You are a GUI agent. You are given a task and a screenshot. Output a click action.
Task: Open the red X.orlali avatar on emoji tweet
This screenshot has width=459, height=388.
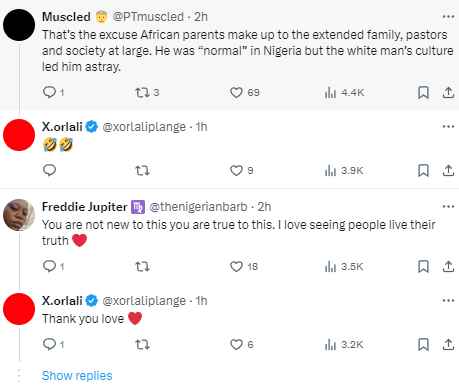click(19, 135)
